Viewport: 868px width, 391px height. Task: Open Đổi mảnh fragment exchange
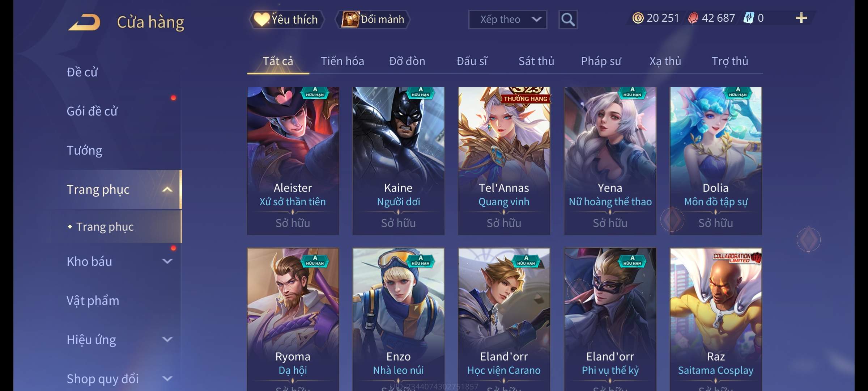click(373, 20)
